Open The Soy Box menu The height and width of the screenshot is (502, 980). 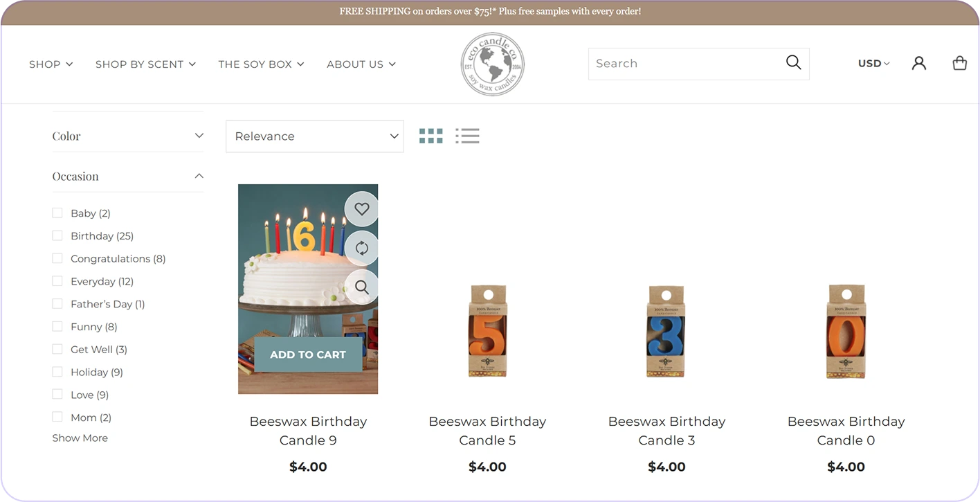261,64
